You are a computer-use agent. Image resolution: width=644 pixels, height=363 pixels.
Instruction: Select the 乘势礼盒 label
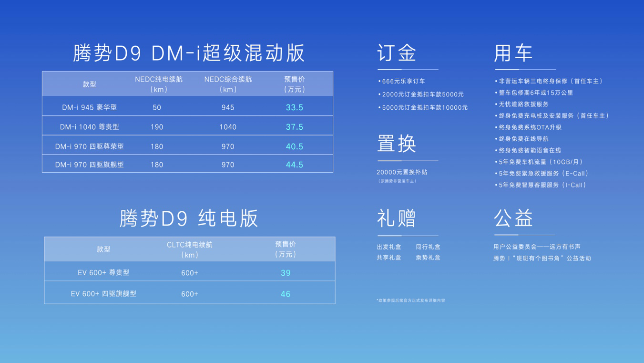tap(428, 258)
